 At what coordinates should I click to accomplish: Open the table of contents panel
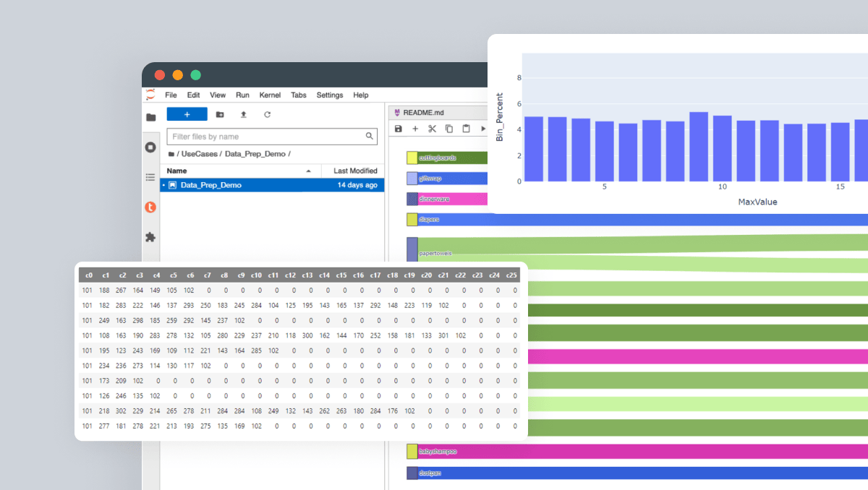150,177
